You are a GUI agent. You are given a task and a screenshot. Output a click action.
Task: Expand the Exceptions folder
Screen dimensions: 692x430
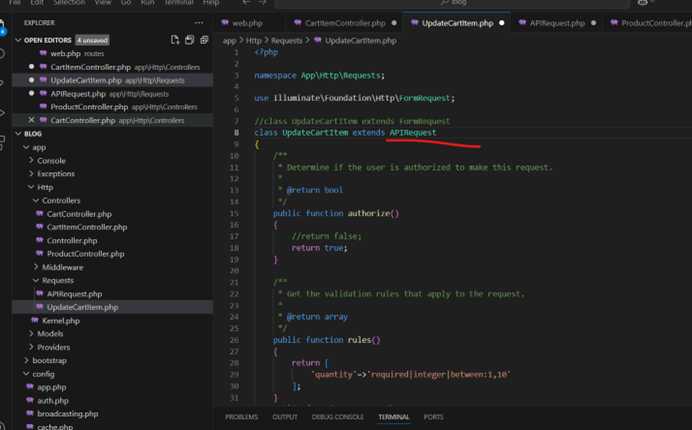[31, 174]
